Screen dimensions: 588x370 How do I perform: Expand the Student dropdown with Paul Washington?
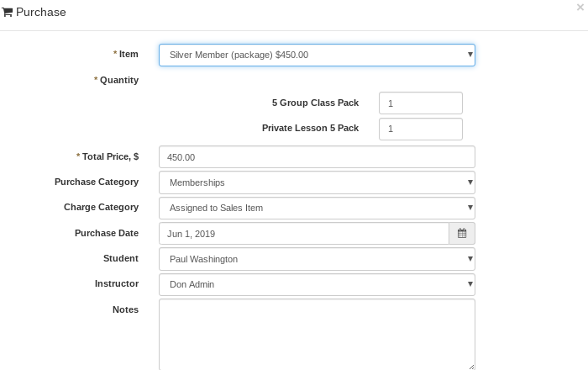pyautogui.click(x=317, y=259)
